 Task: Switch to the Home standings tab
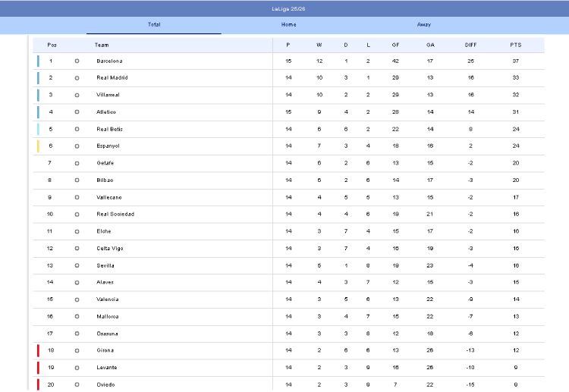pos(288,25)
